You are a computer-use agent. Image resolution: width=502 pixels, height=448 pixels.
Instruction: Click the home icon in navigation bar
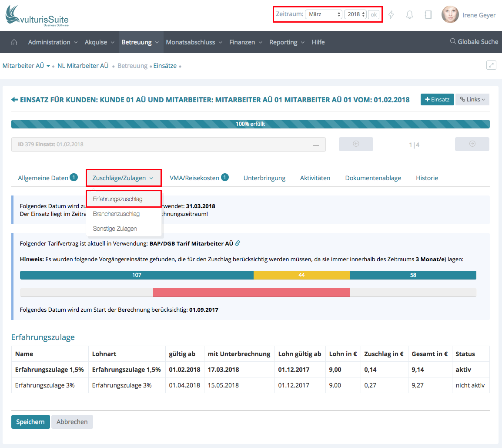(x=14, y=42)
